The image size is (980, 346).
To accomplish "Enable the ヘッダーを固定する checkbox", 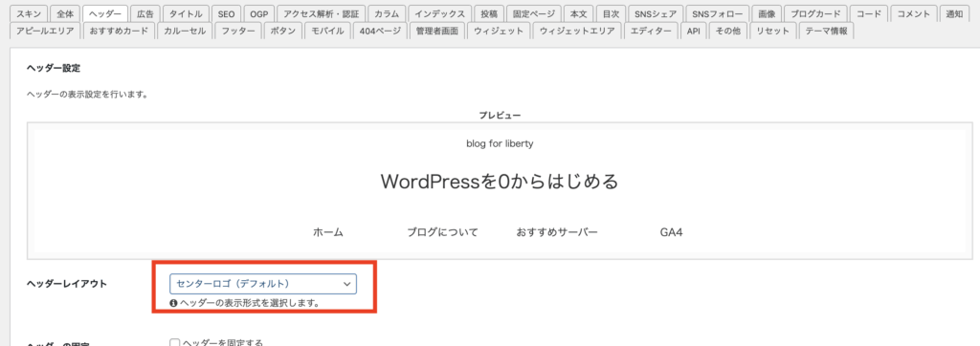I will coord(175,343).
